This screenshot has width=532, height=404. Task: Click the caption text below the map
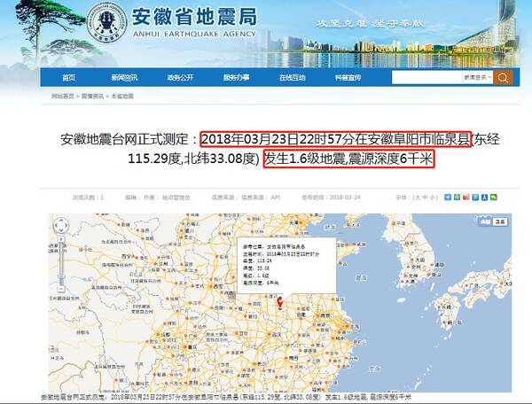tap(226, 397)
